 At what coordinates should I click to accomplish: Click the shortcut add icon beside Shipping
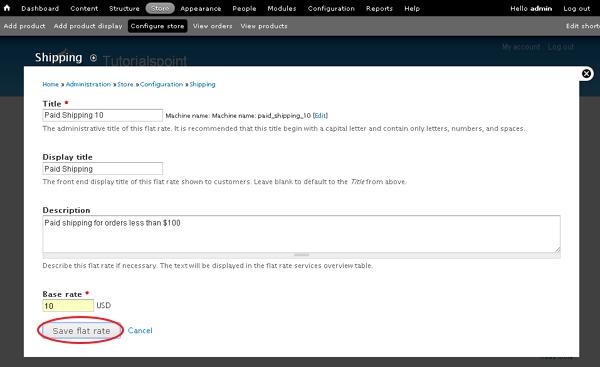coord(93,58)
